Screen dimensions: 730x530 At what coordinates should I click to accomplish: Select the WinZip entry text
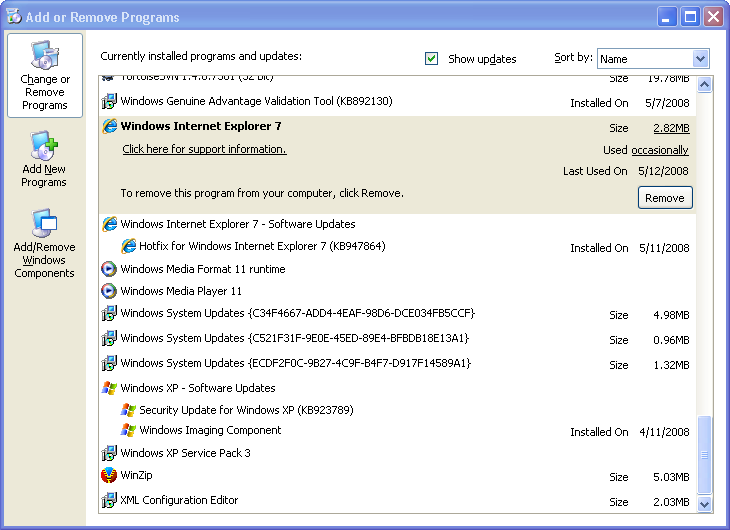click(136, 475)
